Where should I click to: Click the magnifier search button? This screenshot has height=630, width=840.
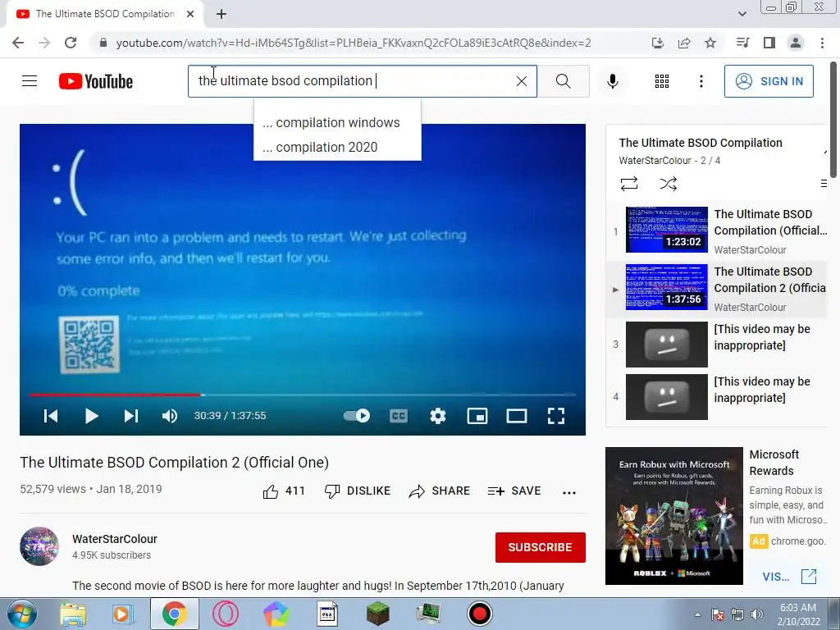point(563,81)
